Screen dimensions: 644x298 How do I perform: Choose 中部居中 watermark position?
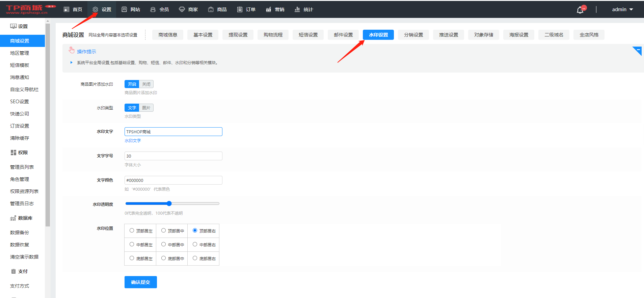[164, 244]
